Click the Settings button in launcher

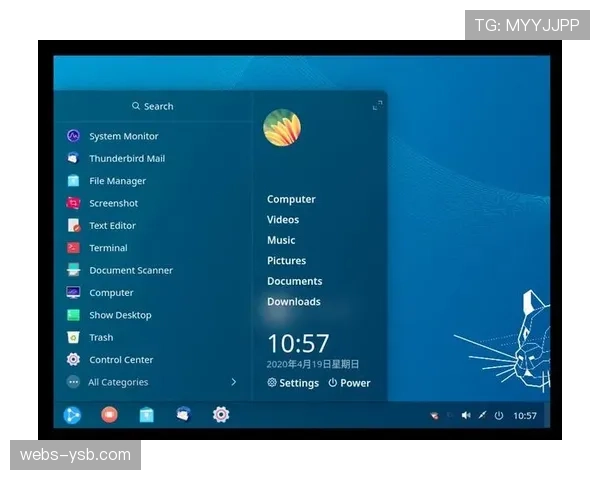(293, 383)
